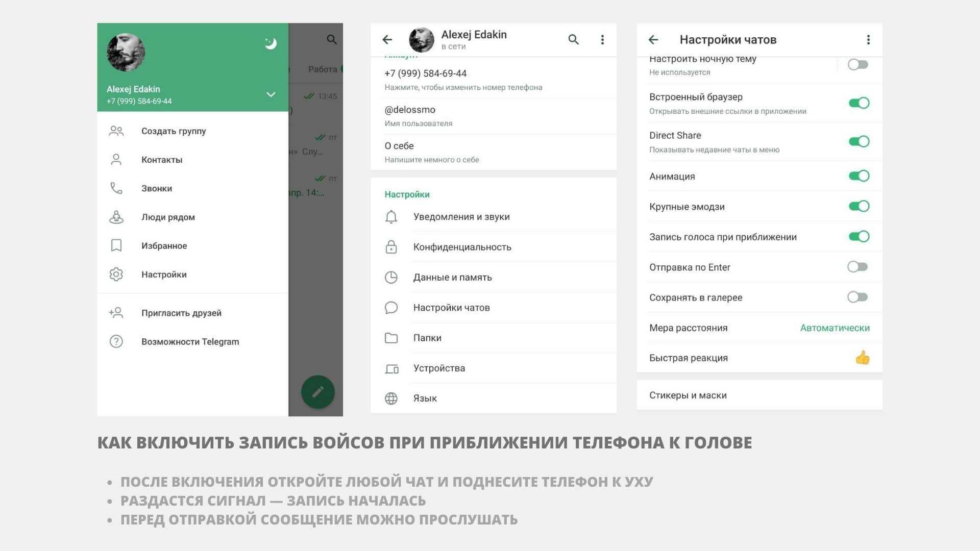Open Контакты in the drawer

pyautogui.click(x=192, y=160)
